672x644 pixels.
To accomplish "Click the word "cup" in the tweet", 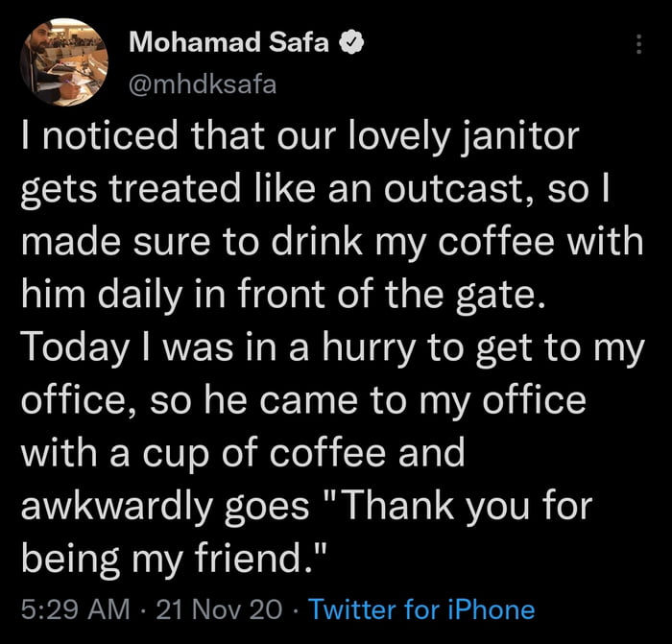I will [173, 452].
